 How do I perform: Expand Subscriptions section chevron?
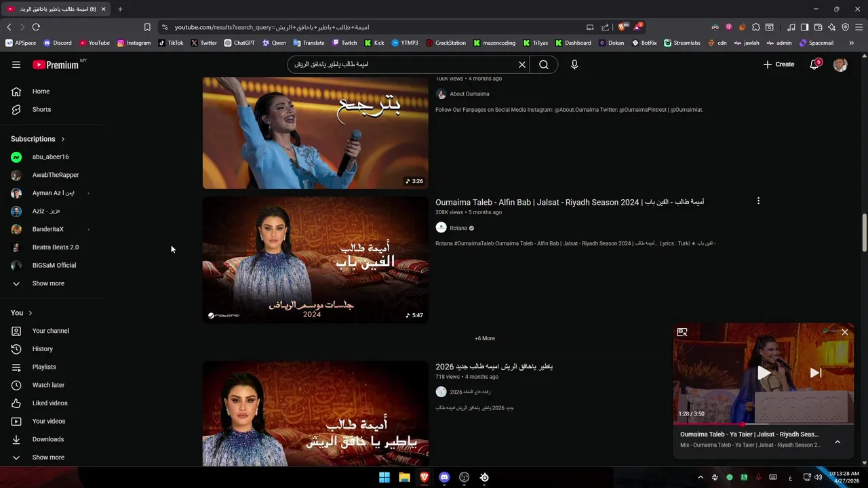(x=63, y=139)
